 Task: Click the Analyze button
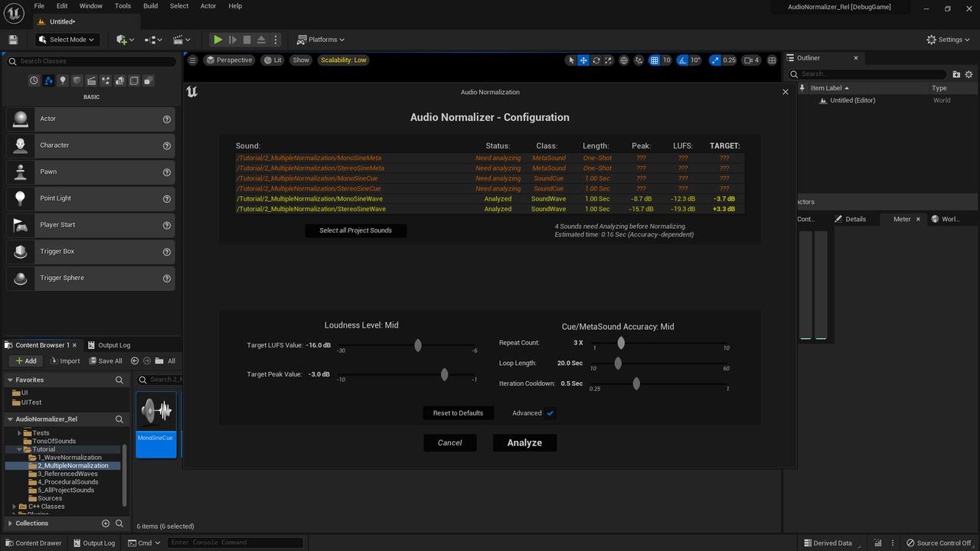coord(524,443)
